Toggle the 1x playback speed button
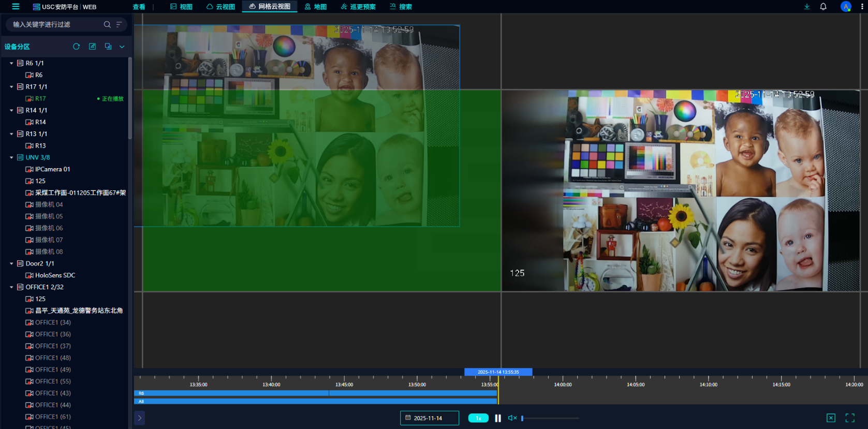Viewport: 868px width, 429px height. (x=478, y=418)
